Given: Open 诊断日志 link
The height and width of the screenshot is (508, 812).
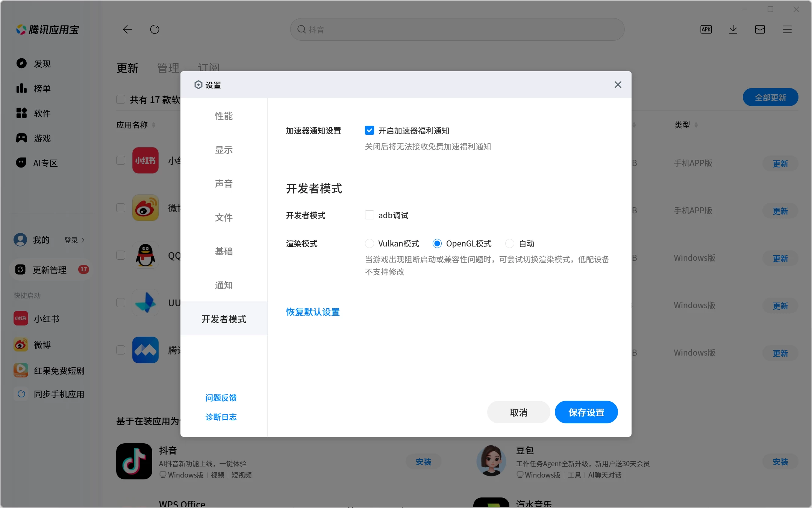Looking at the screenshot, I should tap(221, 417).
